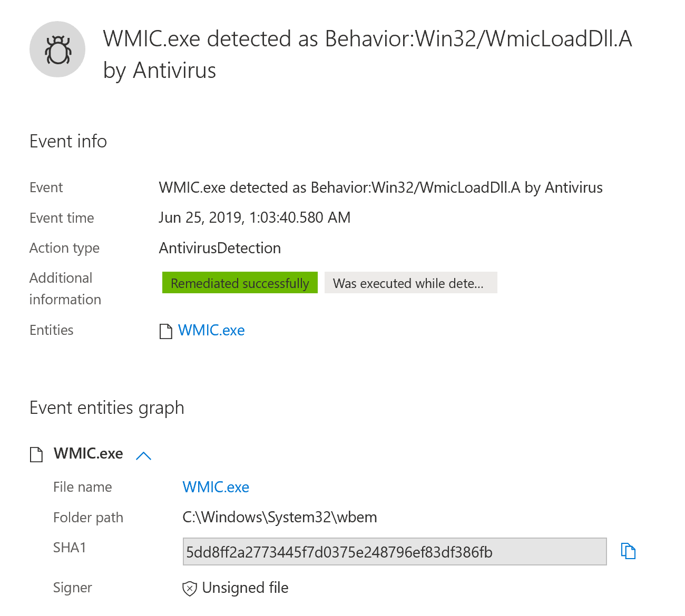Click the unsigned file shield icon
Screen dimensions: 685x616
[190, 589]
